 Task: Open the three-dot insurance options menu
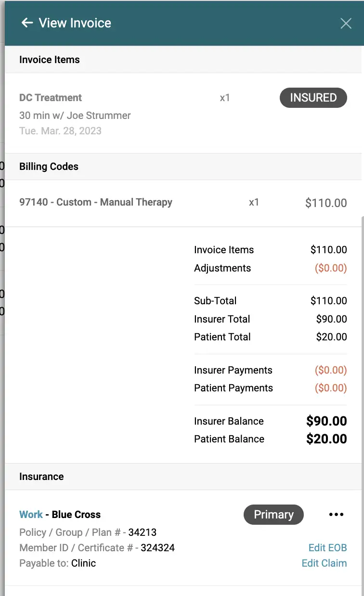click(x=336, y=515)
